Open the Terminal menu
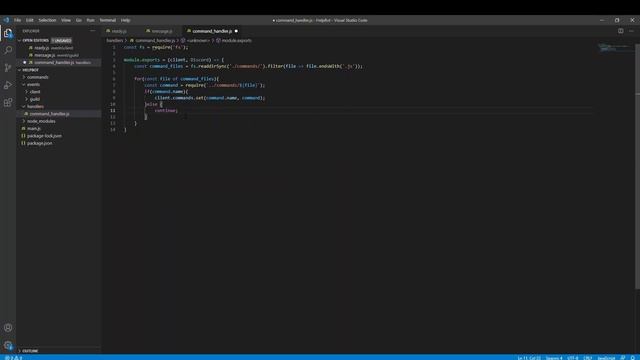Image resolution: width=640 pixels, height=360 pixels. [108, 20]
